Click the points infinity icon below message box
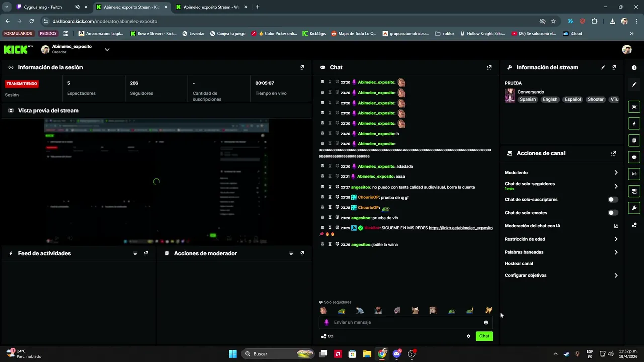644x362 pixels. [x=328, y=336]
